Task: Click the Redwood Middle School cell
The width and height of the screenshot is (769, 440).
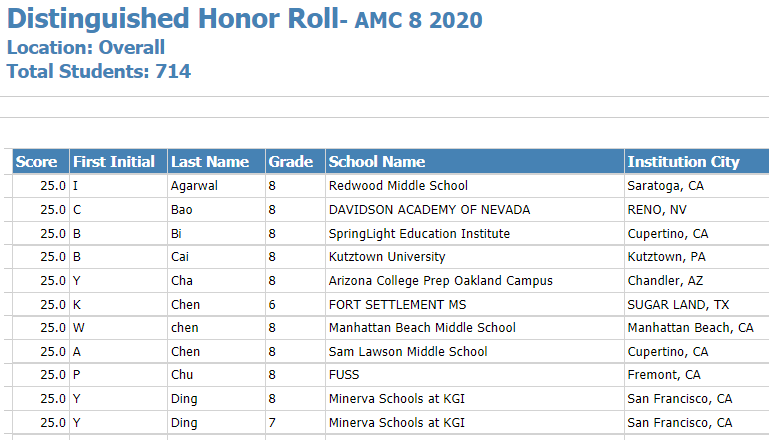Action: 475,186
